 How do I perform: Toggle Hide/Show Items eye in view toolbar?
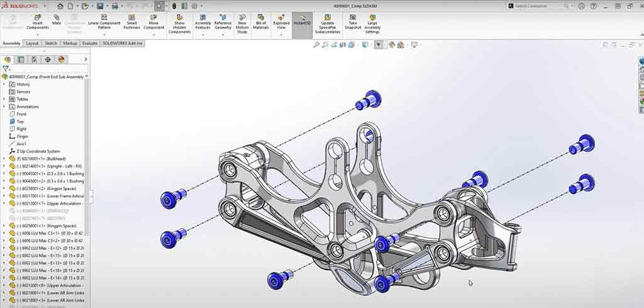[378, 45]
